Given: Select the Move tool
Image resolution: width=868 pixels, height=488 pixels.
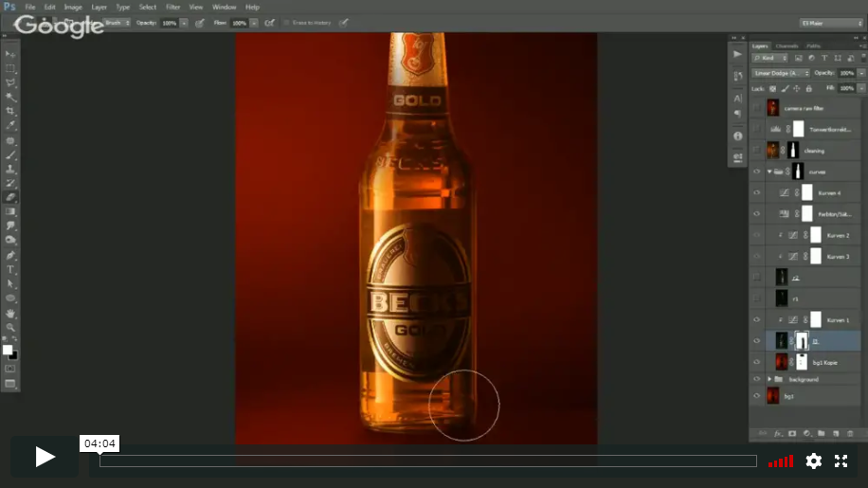Looking at the screenshot, I should 10,54.
